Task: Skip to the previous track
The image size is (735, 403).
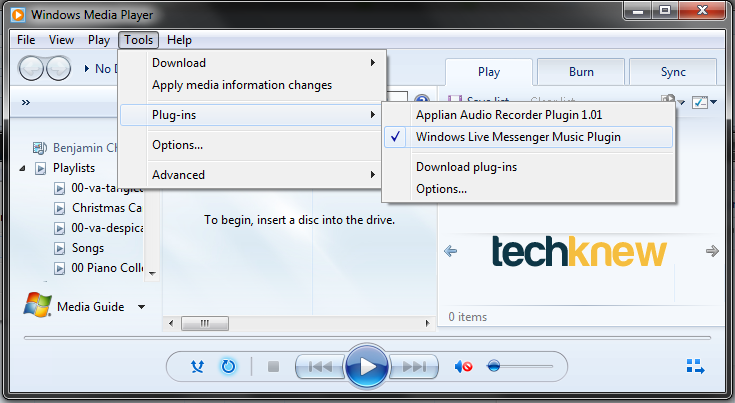Action: 320,366
